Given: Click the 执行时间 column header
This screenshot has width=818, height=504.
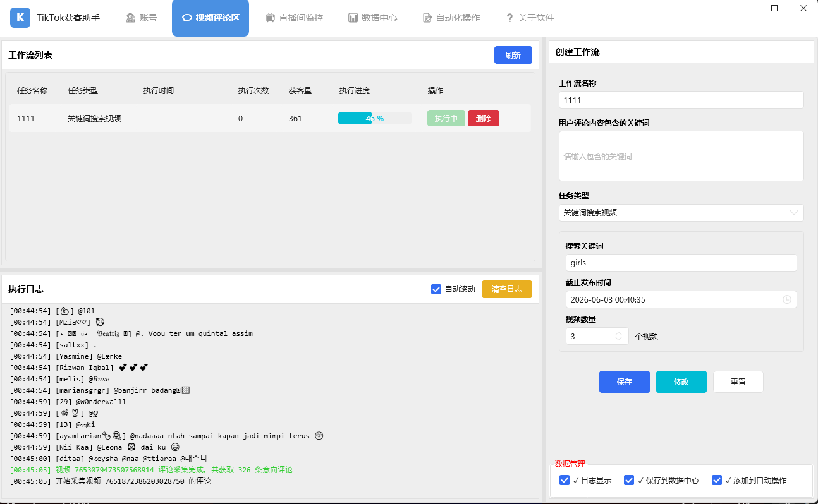Looking at the screenshot, I should pyautogui.click(x=159, y=91).
